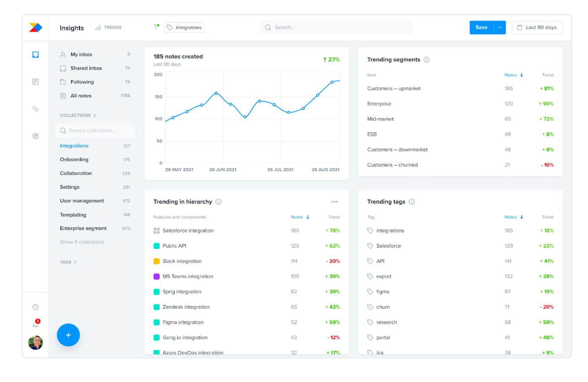Open the Figma integration row

[x=247, y=322]
